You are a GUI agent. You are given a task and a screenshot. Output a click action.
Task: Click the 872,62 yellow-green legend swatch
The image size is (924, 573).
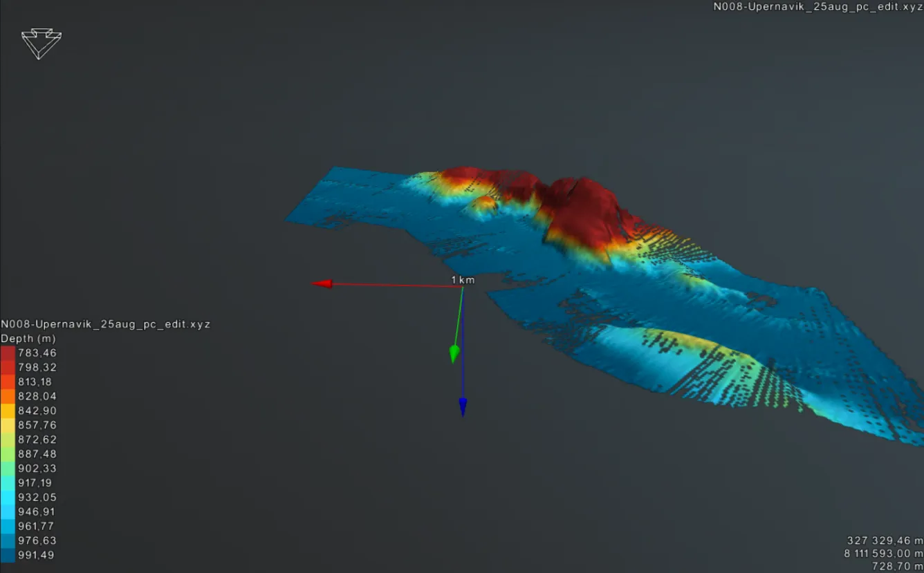pos(8,440)
